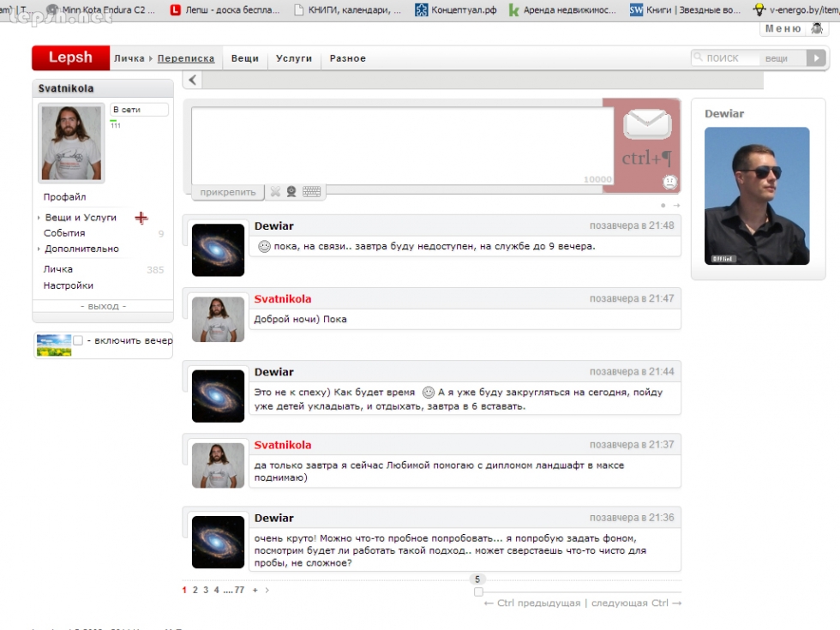Click the search magnifier icon
Image resolution: width=840 pixels, height=630 pixels.
click(x=699, y=58)
